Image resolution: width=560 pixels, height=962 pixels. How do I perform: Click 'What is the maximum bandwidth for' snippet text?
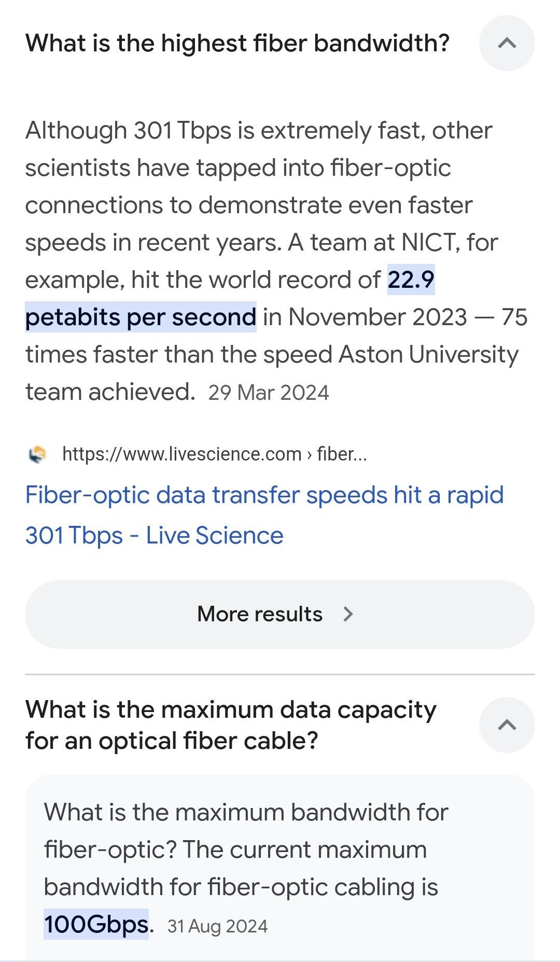click(x=246, y=812)
